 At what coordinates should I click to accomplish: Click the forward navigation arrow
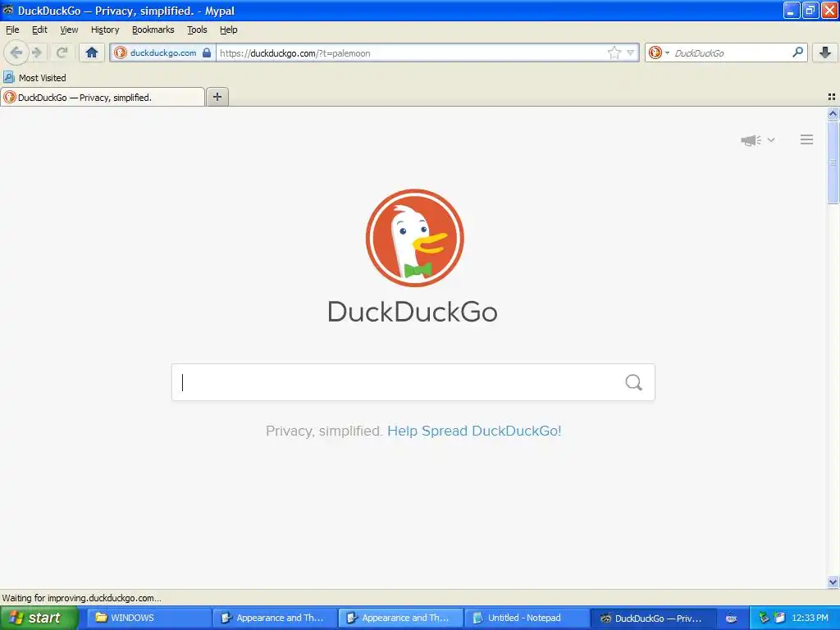pyautogui.click(x=36, y=52)
